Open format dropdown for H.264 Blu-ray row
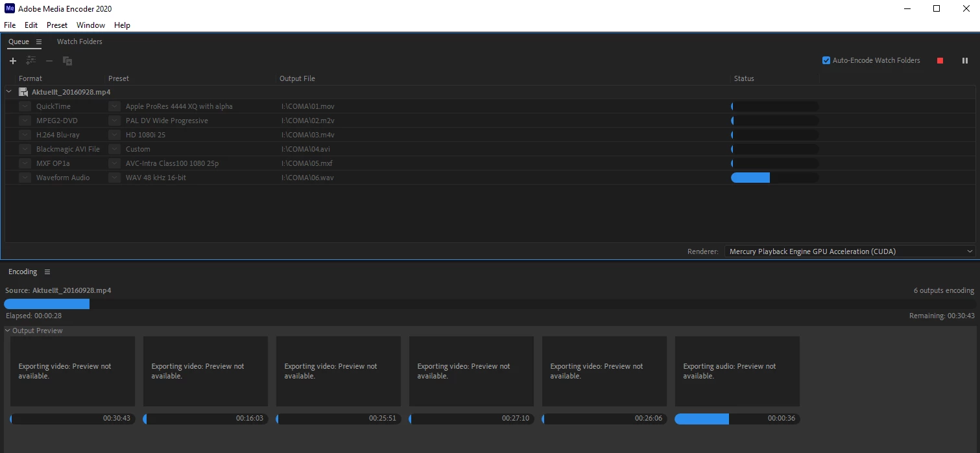 (x=25, y=135)
